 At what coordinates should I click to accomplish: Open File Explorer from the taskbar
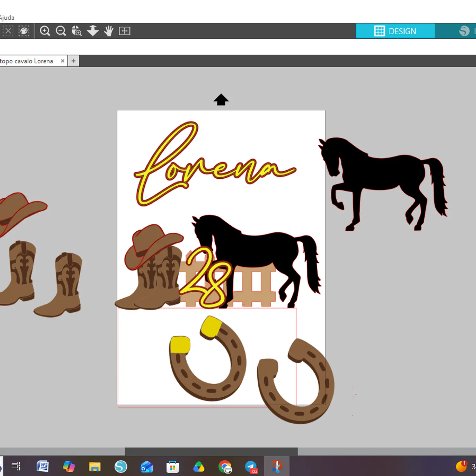point(95,466)
